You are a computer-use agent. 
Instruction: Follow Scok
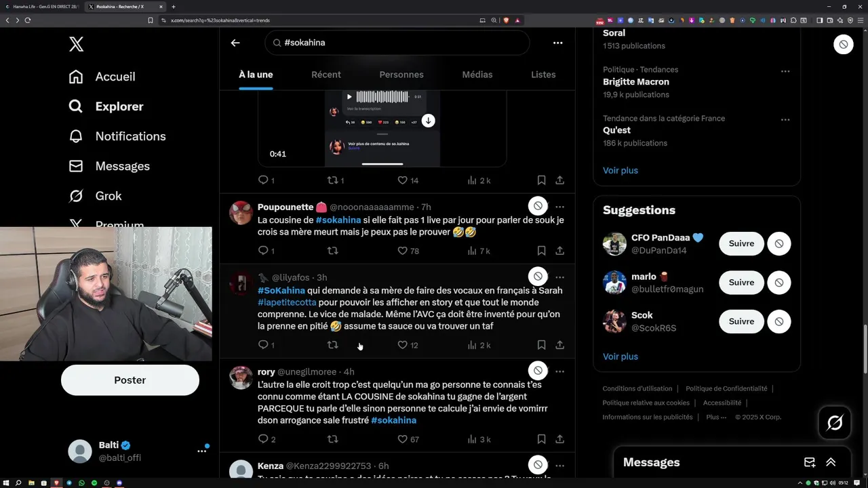(x=741, y=322)
